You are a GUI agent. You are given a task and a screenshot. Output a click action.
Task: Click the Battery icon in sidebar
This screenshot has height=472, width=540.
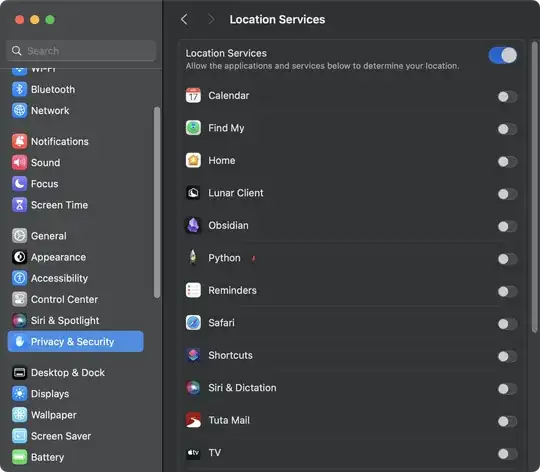[19, 457]
